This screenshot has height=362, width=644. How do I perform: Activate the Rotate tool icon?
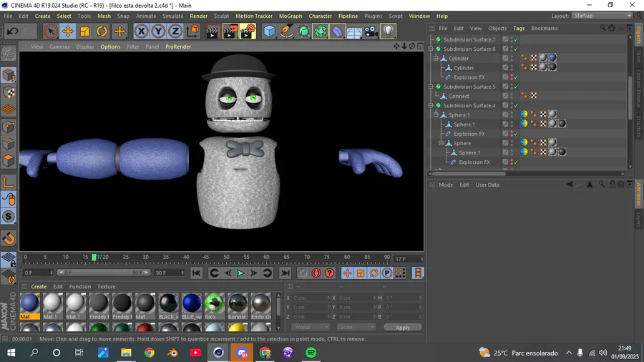tap(102, 31)
